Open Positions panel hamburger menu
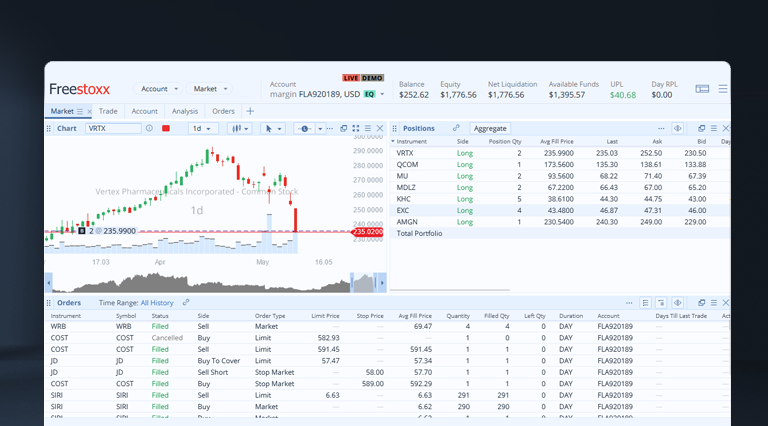 [x=714, y=128]
